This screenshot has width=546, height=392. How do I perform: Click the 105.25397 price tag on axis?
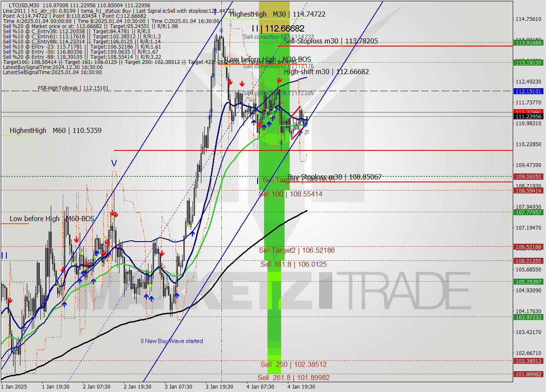(x=529, y=282)
